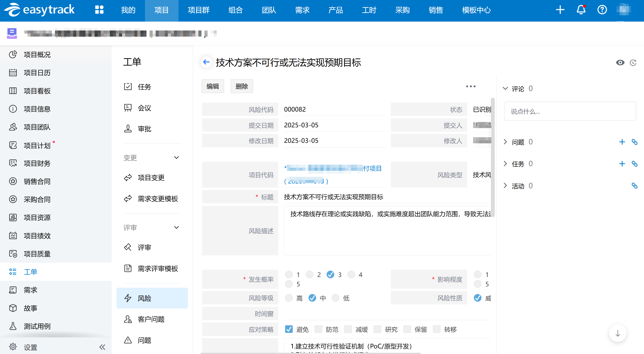The height and width of the screenshot is (354, 644).
Task: Click the app grid launcher icon
Action: point(99,10)
